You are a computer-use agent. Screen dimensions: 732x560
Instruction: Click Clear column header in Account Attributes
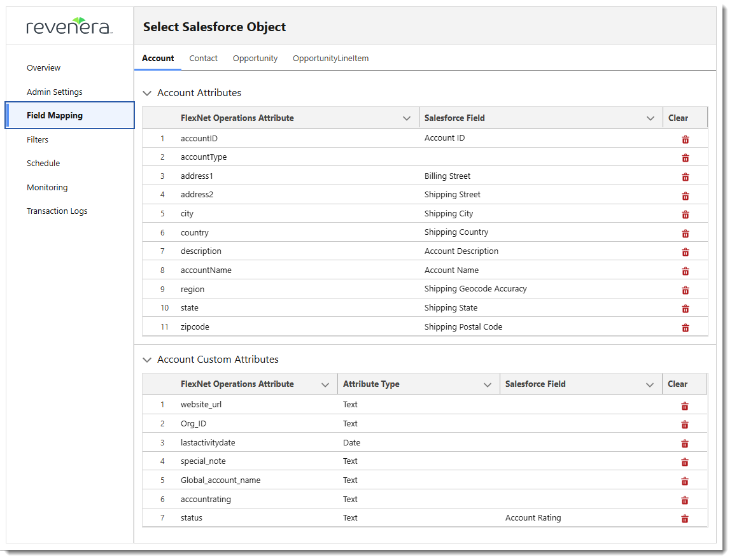click(x=678, y=118)
